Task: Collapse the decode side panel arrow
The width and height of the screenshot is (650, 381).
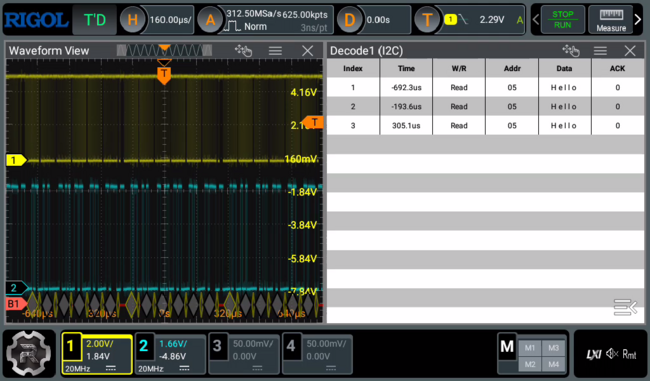Action: pyautogui.click(x=625, y=307)
